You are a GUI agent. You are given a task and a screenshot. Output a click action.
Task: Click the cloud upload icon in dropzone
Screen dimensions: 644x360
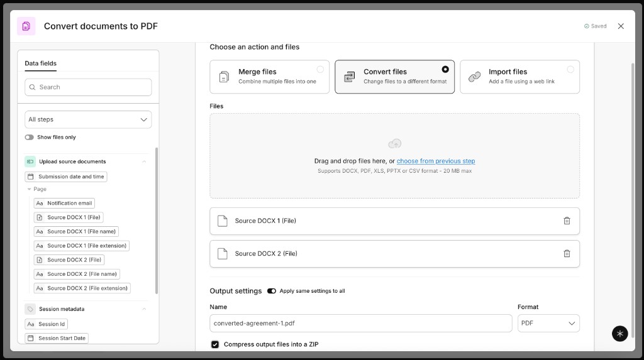tap(395, 144)
